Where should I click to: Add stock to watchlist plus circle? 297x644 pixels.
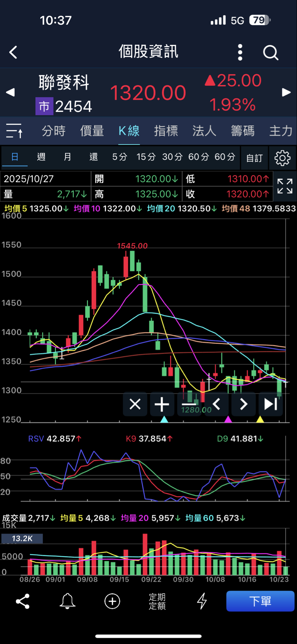pos(112,601)
